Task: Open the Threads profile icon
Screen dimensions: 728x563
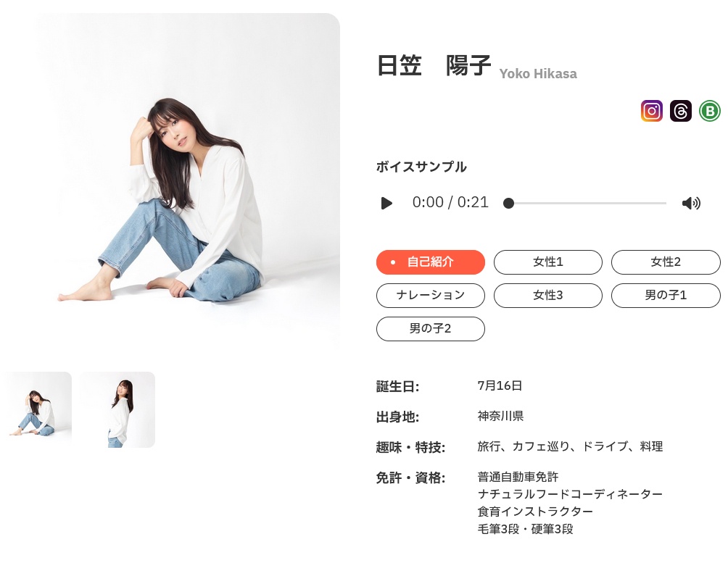Action: (x=681, y=111)
